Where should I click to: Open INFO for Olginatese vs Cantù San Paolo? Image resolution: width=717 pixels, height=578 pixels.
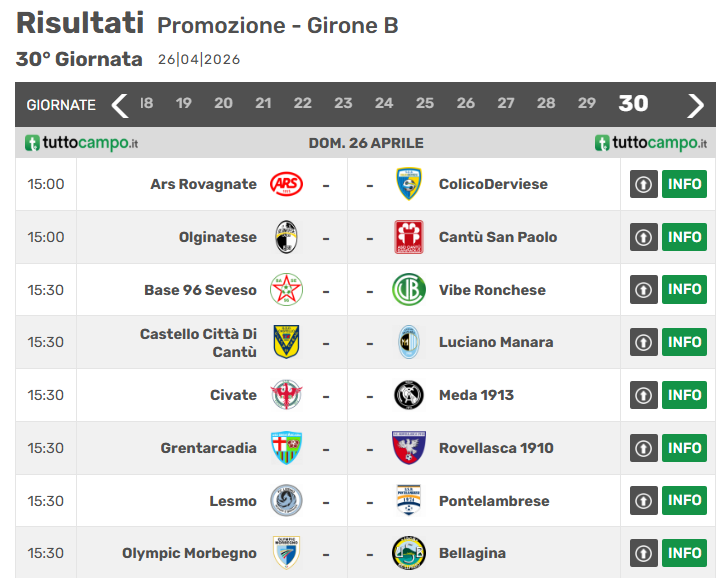point(684,237)
